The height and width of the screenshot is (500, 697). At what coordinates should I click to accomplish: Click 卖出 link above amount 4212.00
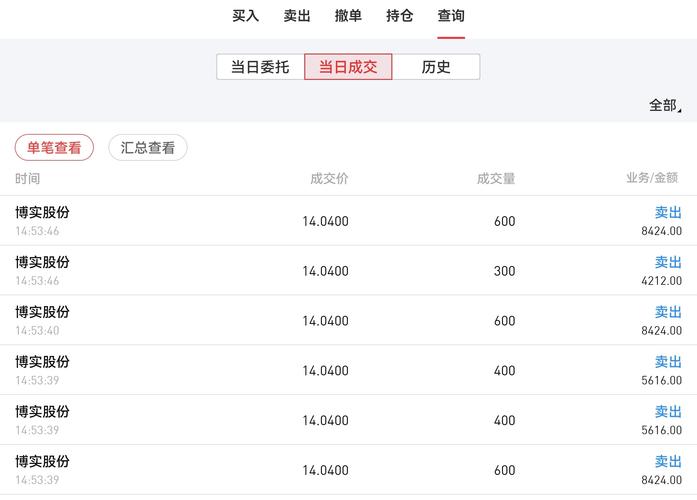pyautogui.click(x=668, y=262)
